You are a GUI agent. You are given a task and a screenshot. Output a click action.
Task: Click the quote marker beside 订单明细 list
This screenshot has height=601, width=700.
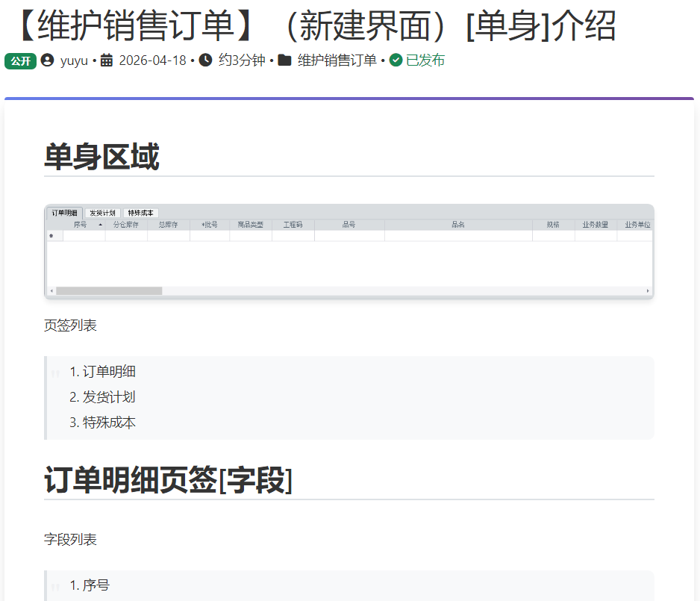click(x=55, y=373)
